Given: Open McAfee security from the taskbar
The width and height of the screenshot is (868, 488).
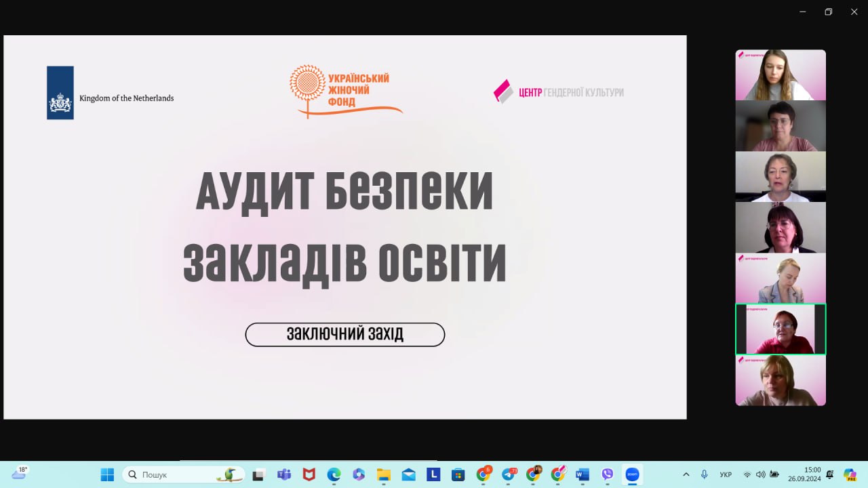Looking at the screenshot, I should pos(309,474).
